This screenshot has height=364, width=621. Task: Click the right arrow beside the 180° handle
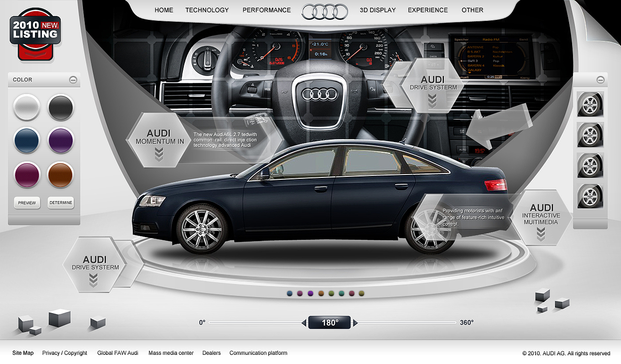tap(355, 323)
